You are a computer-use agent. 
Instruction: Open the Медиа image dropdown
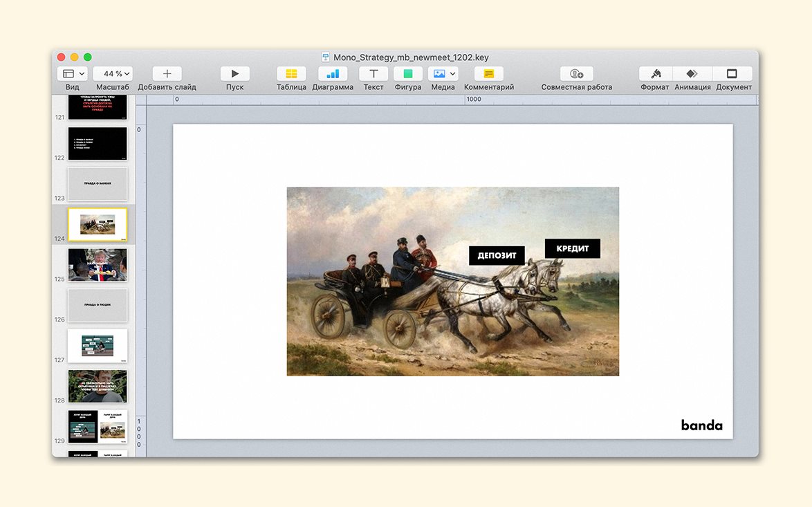point(443,73)
